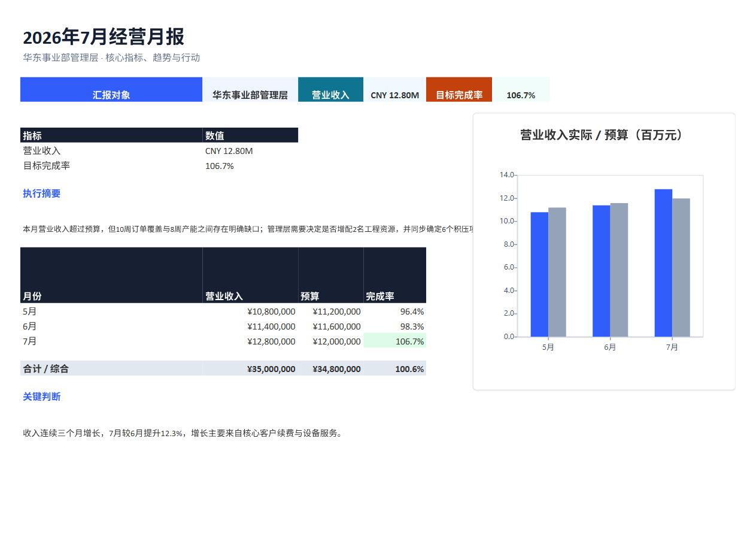Click the "2.0" tick on the chart y-axis

coord(508,313)
